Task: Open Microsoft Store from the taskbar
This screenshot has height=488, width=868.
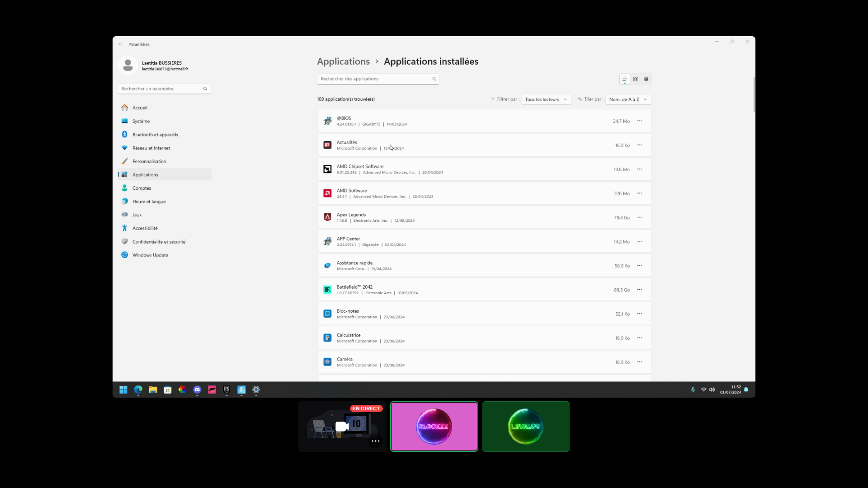Action: (x=168, y=389)
